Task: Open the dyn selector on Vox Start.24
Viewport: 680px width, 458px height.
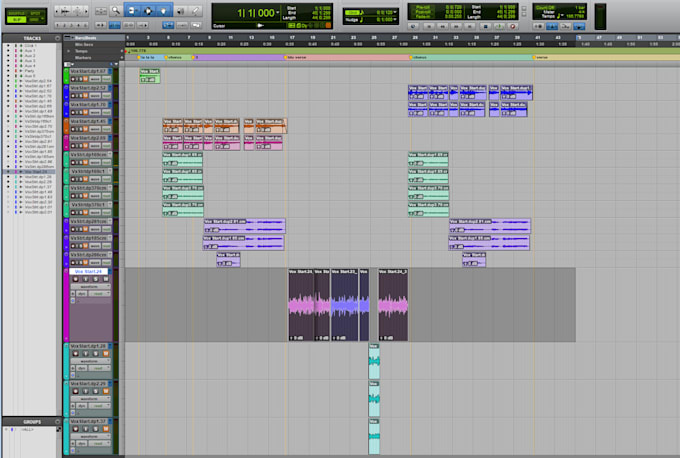Action: click(x=82, y=294)
